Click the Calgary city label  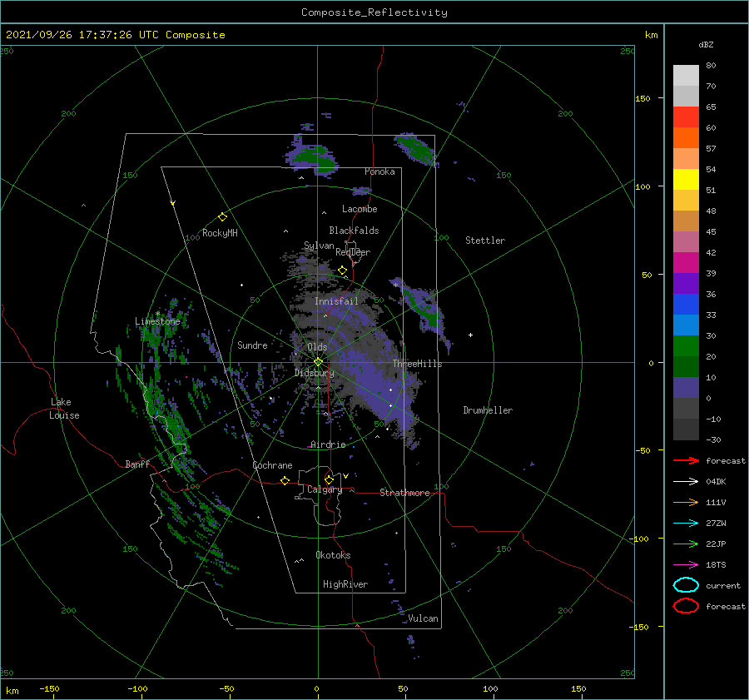pyautogui.click(x=325, y=489)
